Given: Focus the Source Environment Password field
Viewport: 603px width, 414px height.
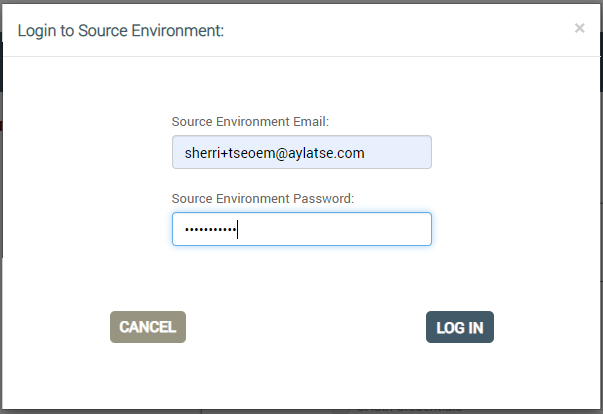Looking at the screenshot, I should [302, 229].
